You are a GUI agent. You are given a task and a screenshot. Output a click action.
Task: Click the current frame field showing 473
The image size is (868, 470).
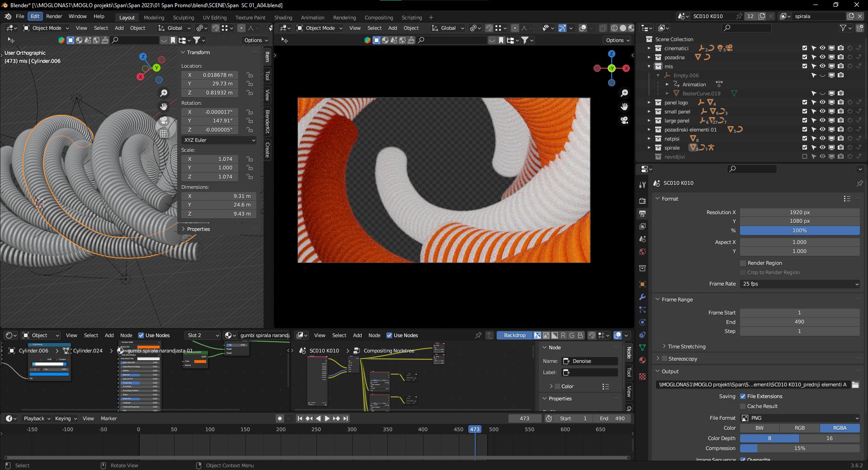[524, 418]
